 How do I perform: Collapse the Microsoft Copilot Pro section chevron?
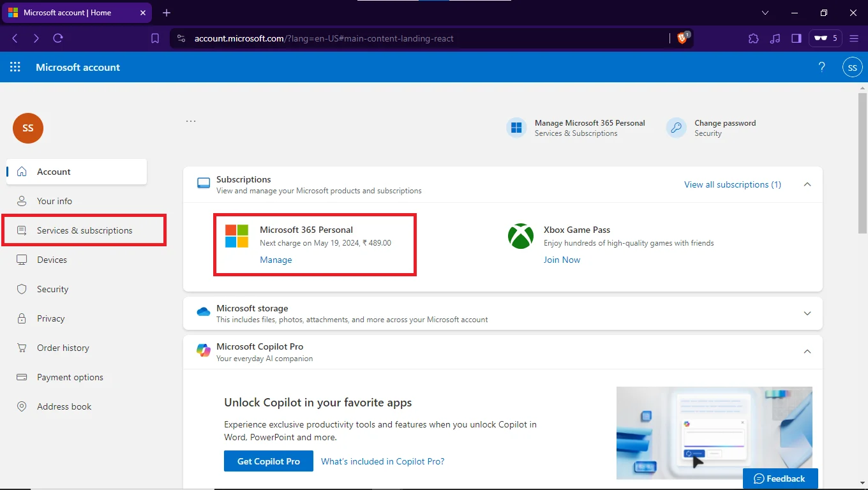pos(807,352)
